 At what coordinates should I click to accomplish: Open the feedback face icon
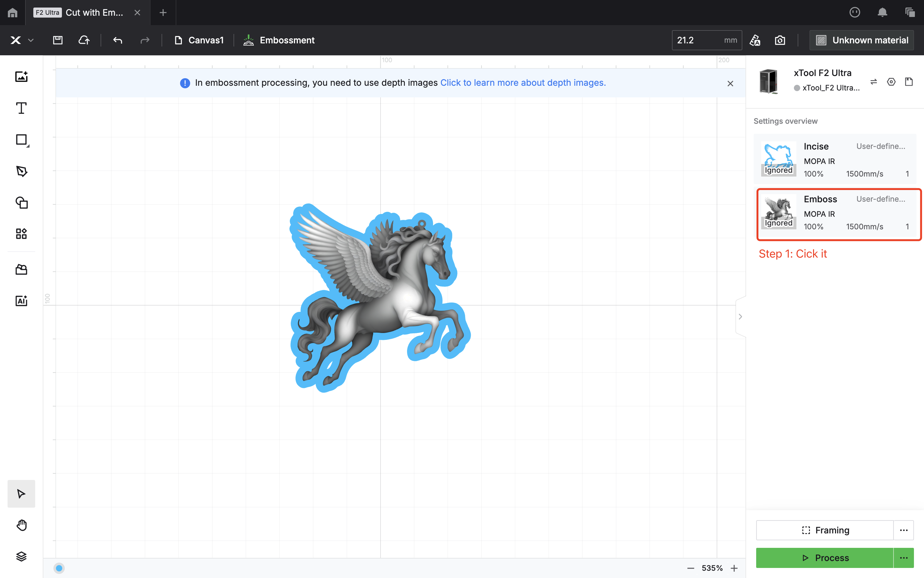point(855,13)
